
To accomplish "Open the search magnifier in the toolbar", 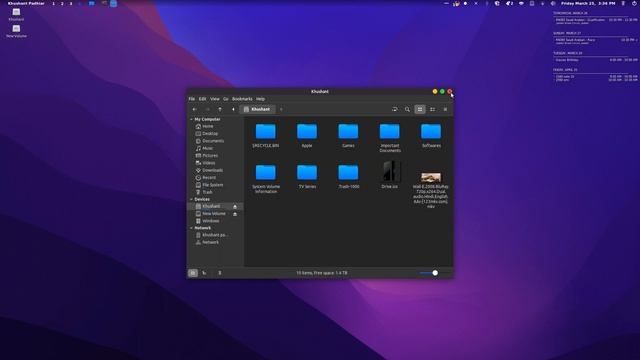I will [x=407, y=109].
